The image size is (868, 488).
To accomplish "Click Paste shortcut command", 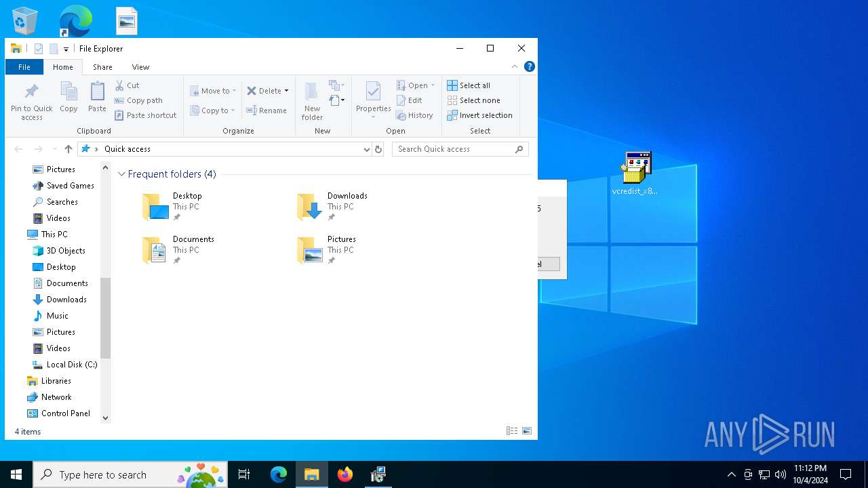I will (x=145, y=115).
